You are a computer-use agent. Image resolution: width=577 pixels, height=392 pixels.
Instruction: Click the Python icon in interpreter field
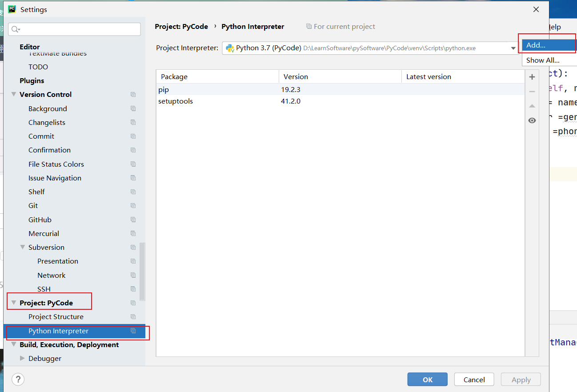pos(230,48)
